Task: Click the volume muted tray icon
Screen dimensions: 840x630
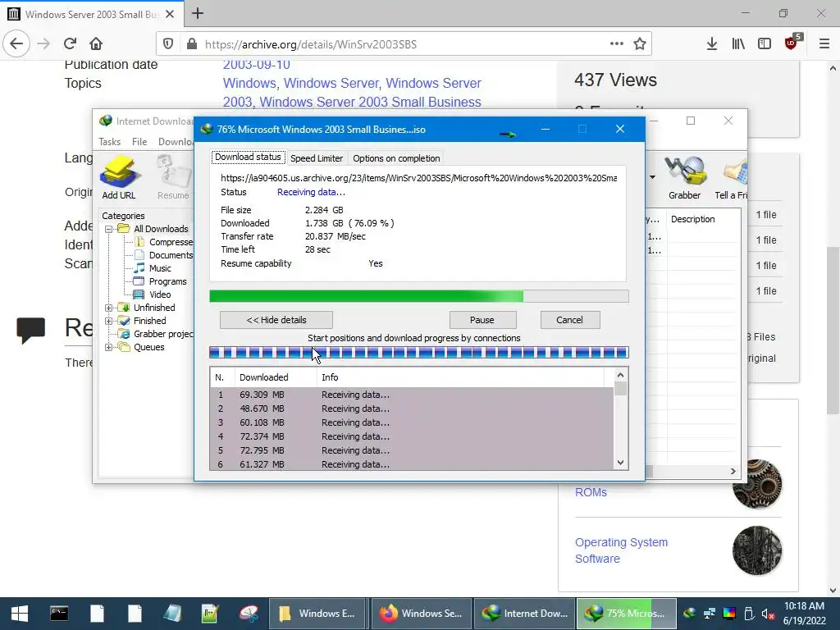Action: (x=768, y=614)
